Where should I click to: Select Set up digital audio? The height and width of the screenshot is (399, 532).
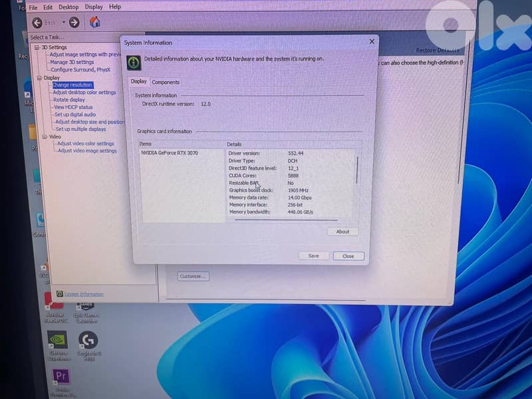pyautogui.click(x=75, y=114)
